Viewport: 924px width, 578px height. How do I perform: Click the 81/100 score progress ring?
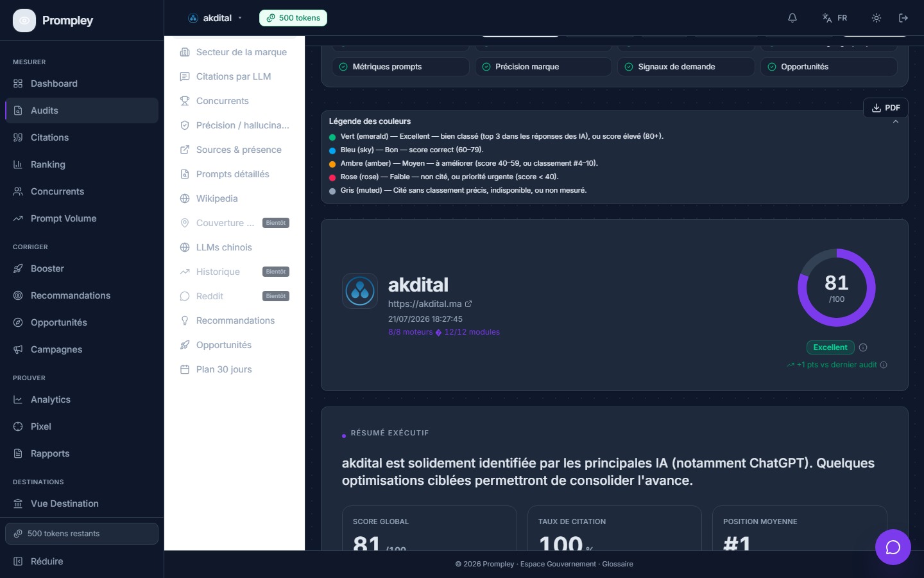837,288
